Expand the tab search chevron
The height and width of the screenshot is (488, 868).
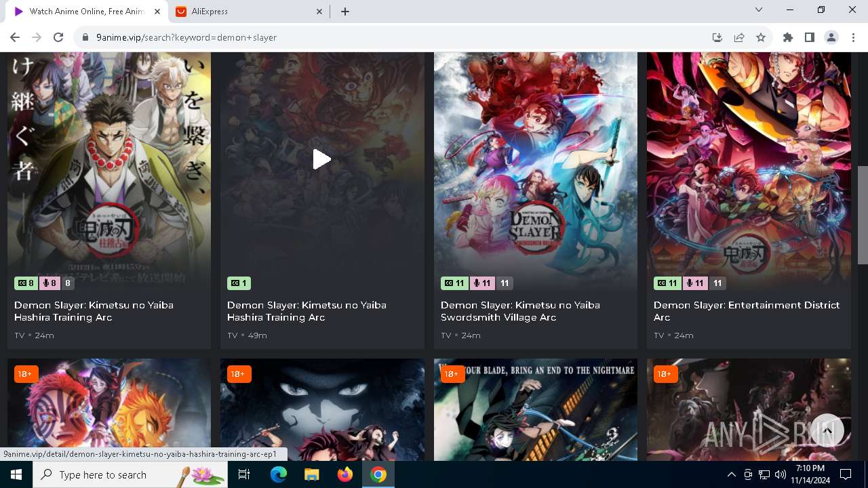click(x=759, y=10)
